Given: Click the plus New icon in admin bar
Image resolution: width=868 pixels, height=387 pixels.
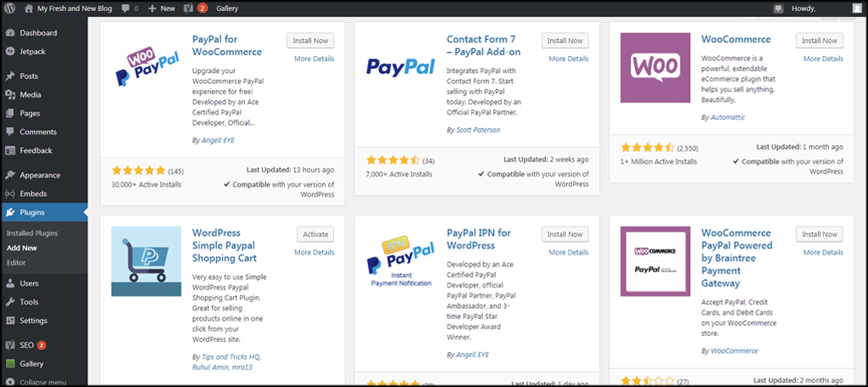Looking at the screenshot, I should [153, 8].
